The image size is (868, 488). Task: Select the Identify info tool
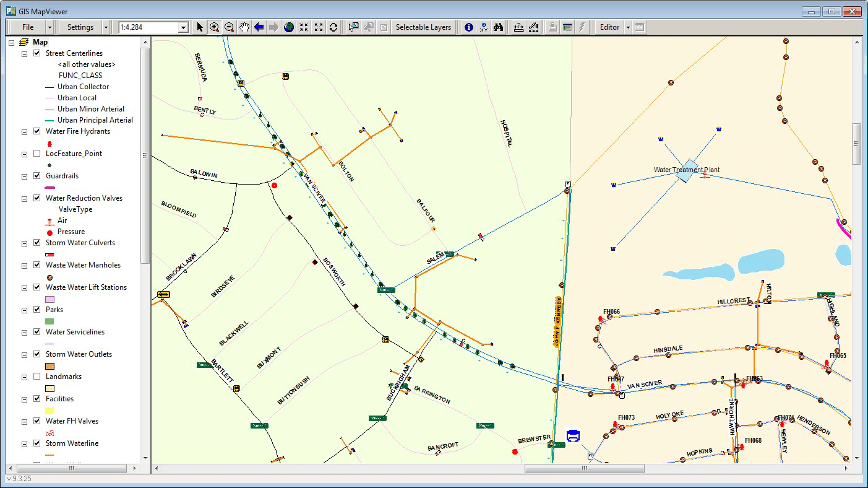coord(468,27)
